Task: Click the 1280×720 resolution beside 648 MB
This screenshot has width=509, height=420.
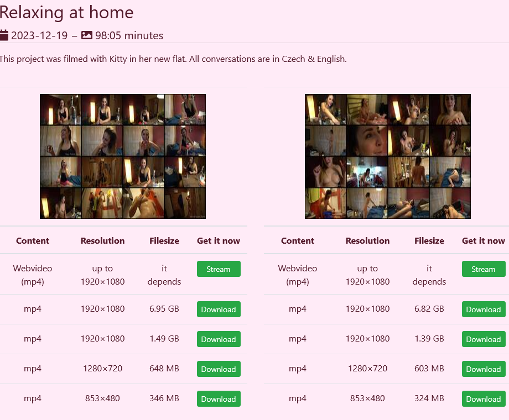Action: (102, 369)
